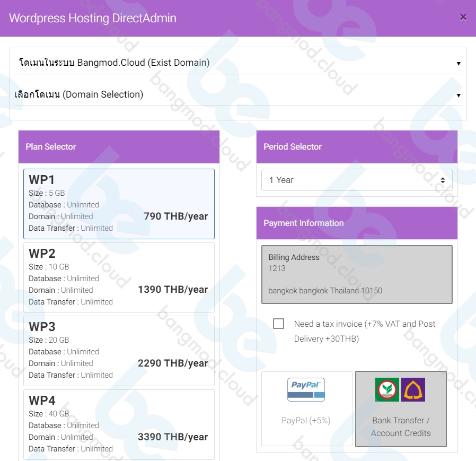Select the WP4 40 GB plan
The image size is (476, 461).
119,424
